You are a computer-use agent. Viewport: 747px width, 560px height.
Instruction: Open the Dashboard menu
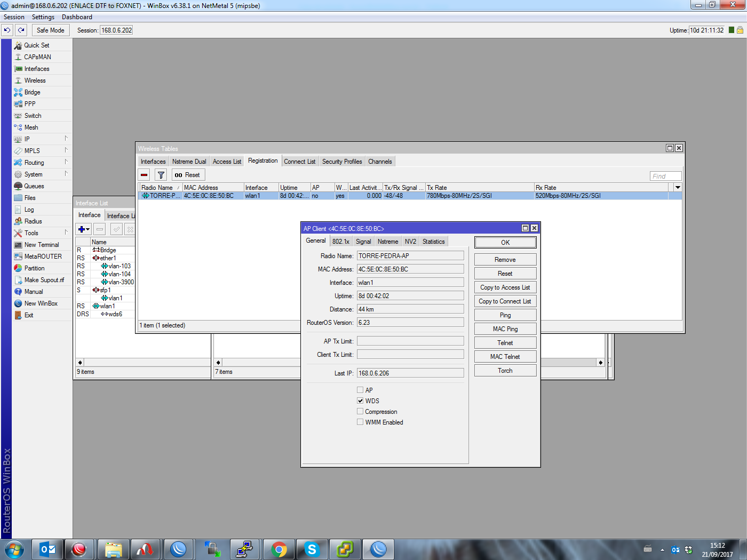[x=77, y=17]
